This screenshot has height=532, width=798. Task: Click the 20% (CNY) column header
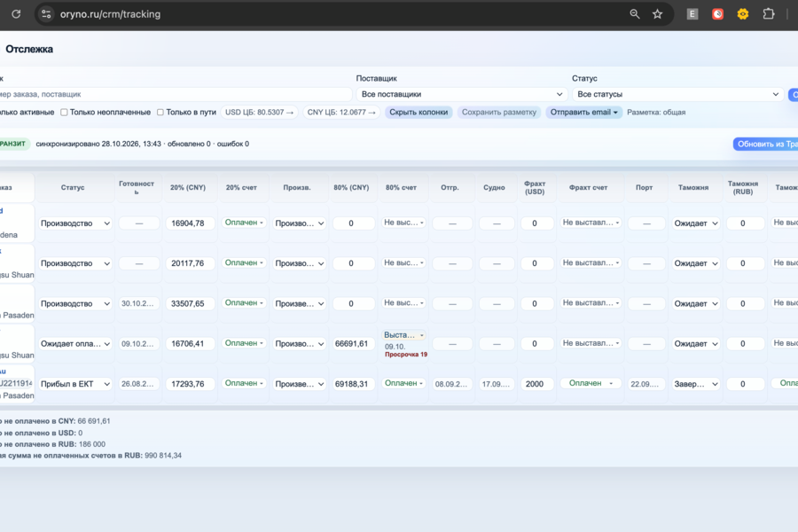click(188, 187)
